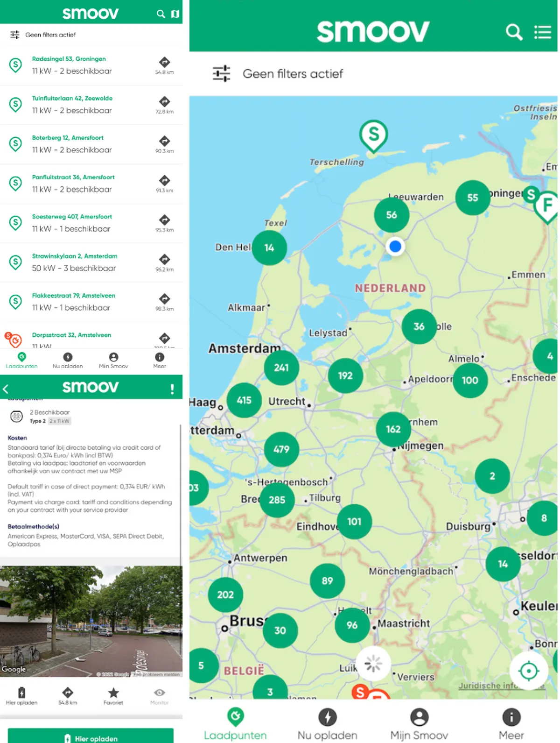The image size is (560, 743).
Task: Open Juridische info link on the map
Action: (x=501, y=686)
